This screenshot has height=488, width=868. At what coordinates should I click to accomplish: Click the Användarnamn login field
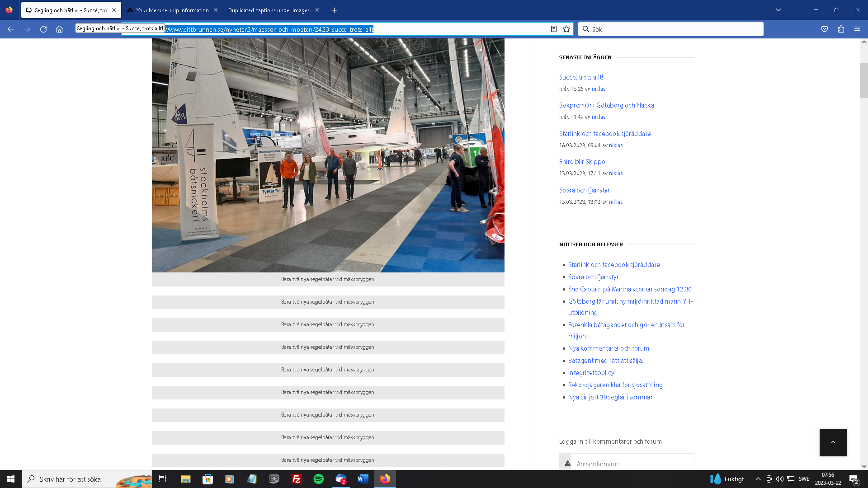pos(632,464)
